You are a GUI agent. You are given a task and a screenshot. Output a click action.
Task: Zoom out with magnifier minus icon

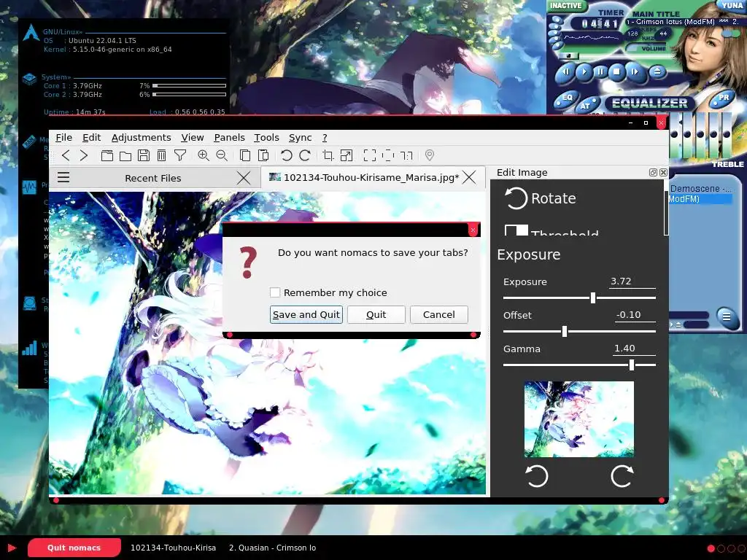point(222,155)
